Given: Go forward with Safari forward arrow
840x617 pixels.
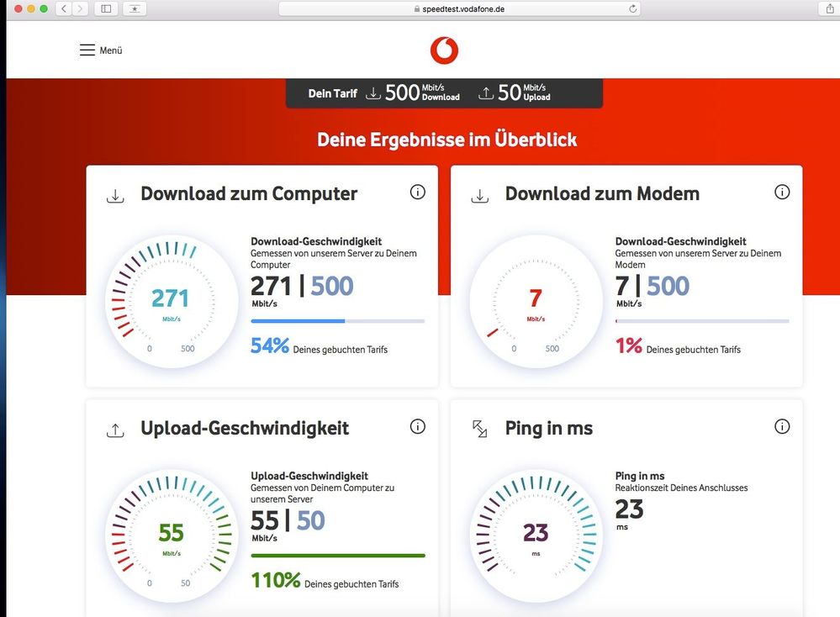Looking at the screenshot, I should click(80, 8).
